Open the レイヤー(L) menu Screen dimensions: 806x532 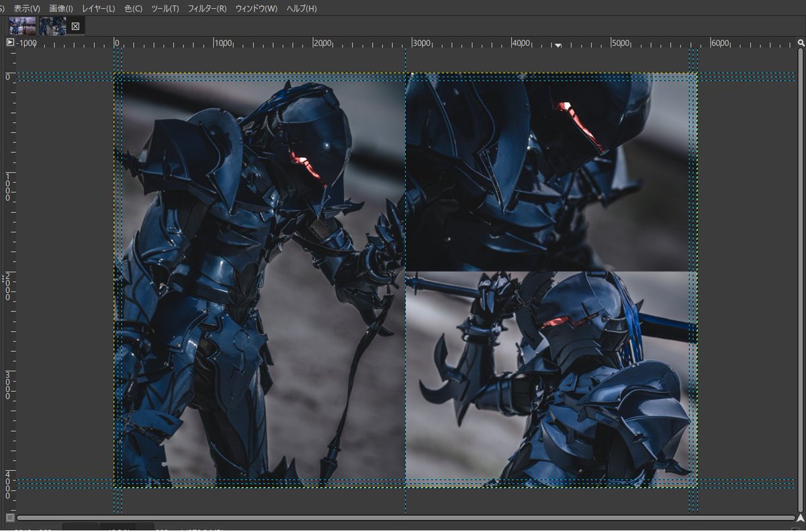(x=98, y=8)
